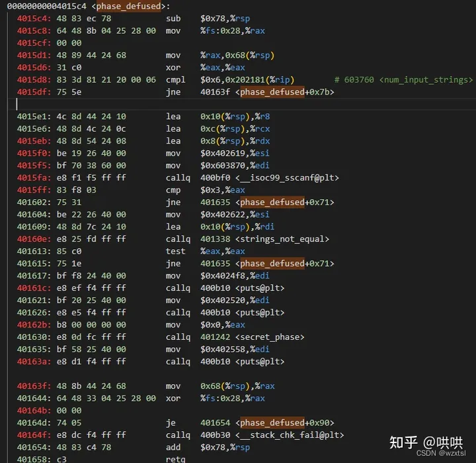This screenshot has width=476, height=463.
Task: Click the address 4015c8 line label
Action: 34,30
